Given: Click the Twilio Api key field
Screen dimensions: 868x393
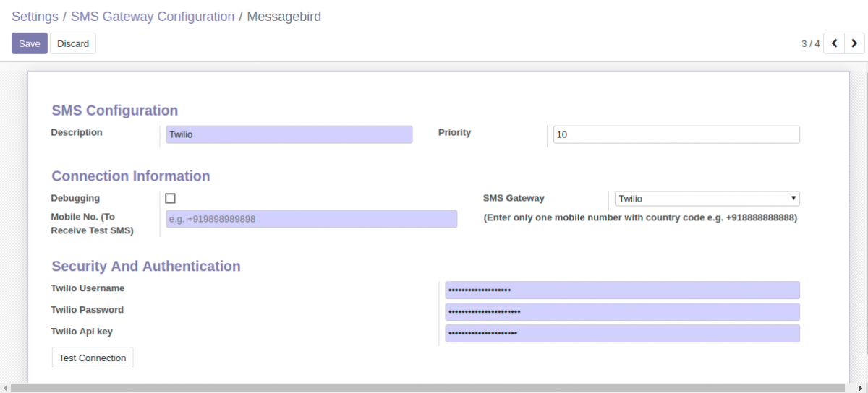Looking at the screenshot, I should click(622, 333).
